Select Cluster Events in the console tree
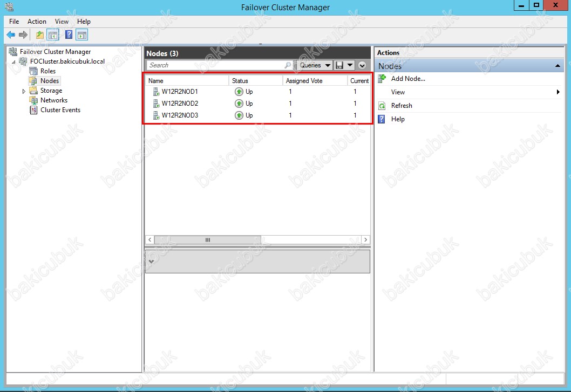This screenshot has width=571, height=392. pos(60,110)
